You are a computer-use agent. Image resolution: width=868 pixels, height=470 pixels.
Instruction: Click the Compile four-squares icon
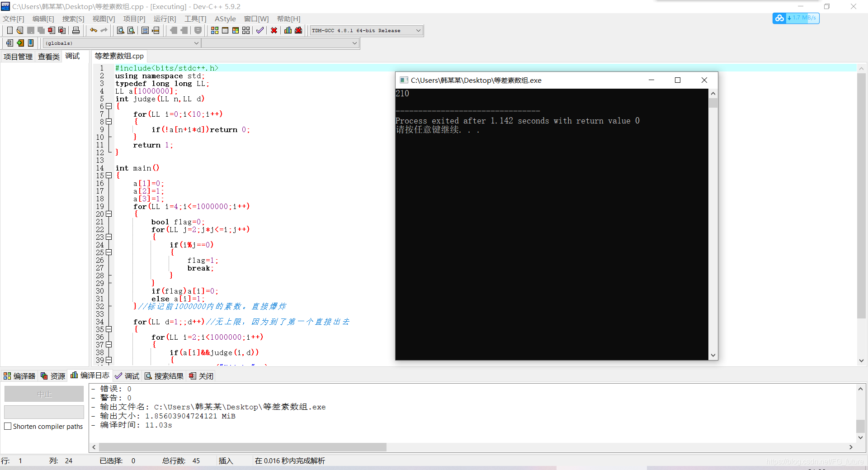[x=215, y=30]
